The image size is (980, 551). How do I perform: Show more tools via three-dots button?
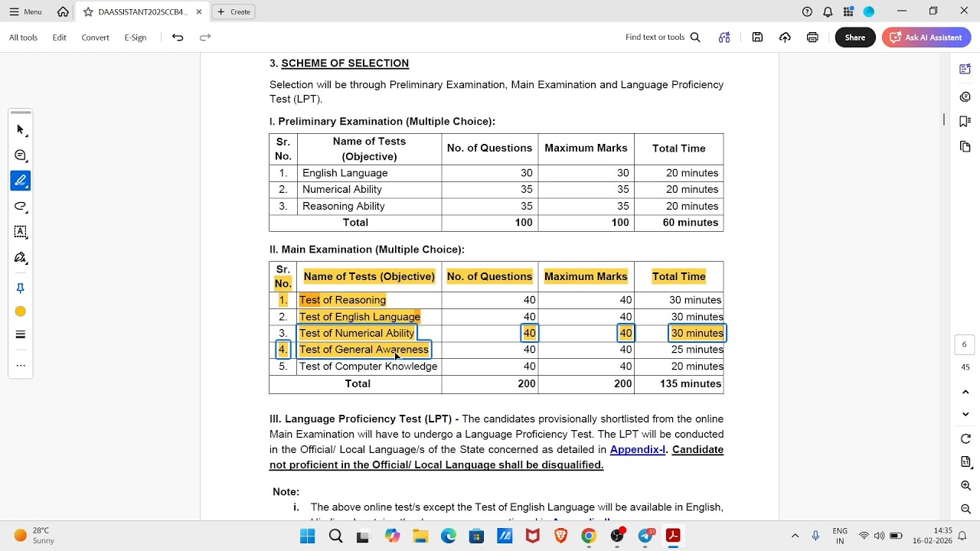click(x=21, y=365)
